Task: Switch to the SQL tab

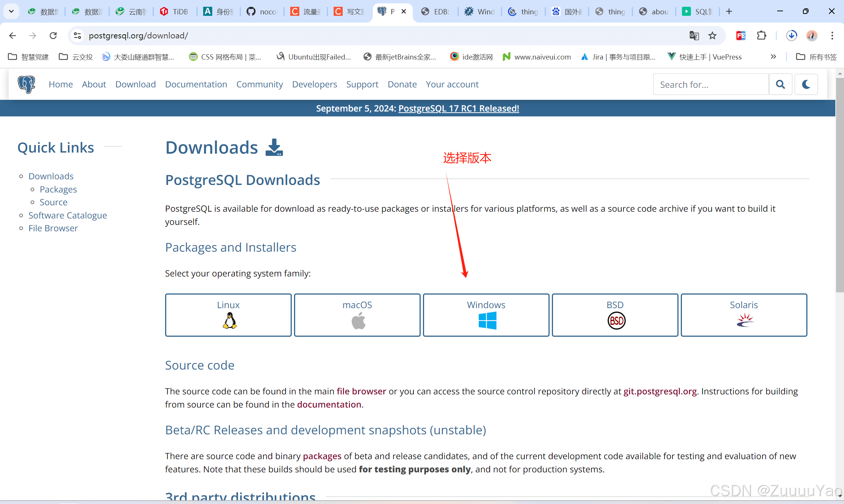Action: (697, 11)
